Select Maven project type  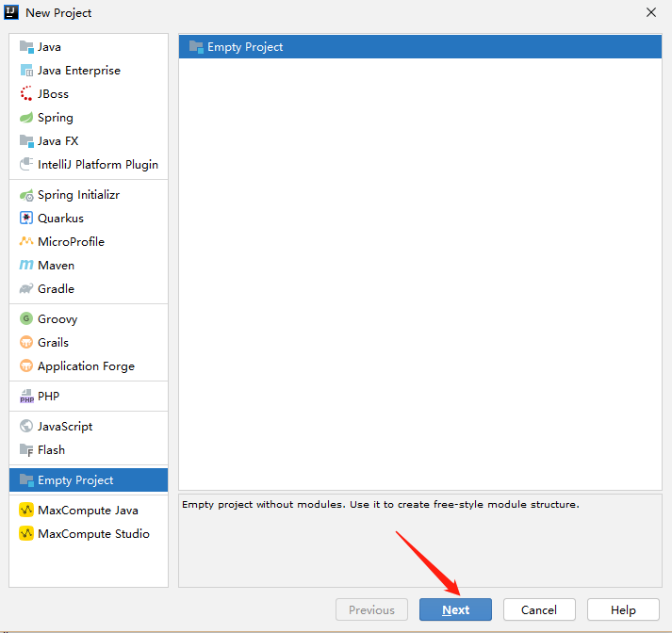pos(89,265)
